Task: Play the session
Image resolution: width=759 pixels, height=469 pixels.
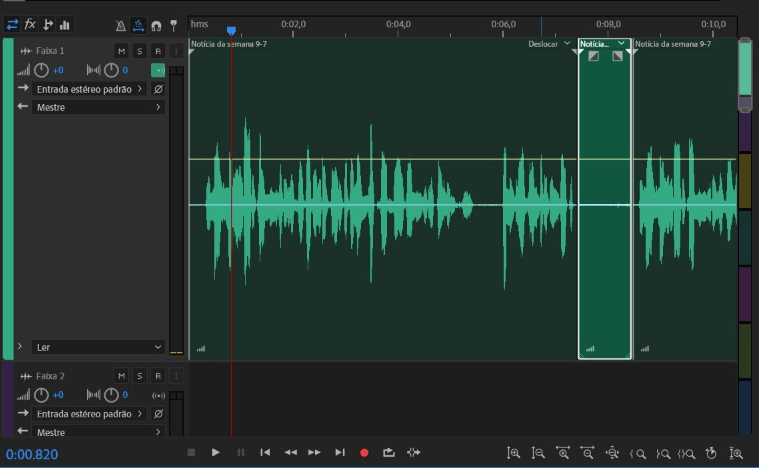Action: (215, 453)
